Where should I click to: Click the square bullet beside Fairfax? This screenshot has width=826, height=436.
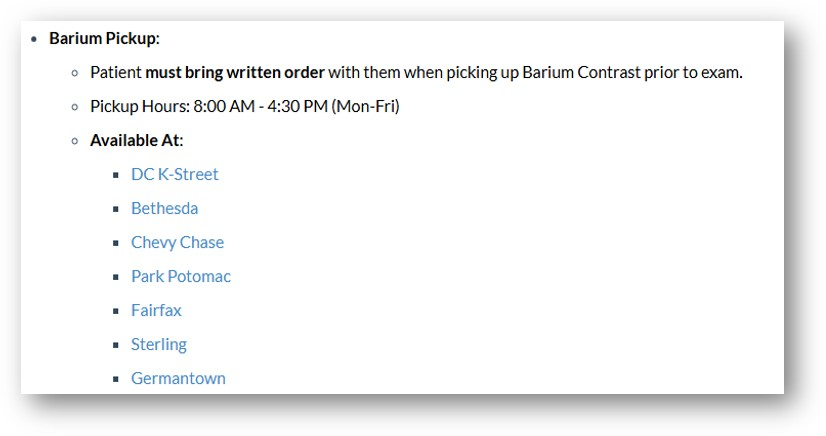[116, 311]
